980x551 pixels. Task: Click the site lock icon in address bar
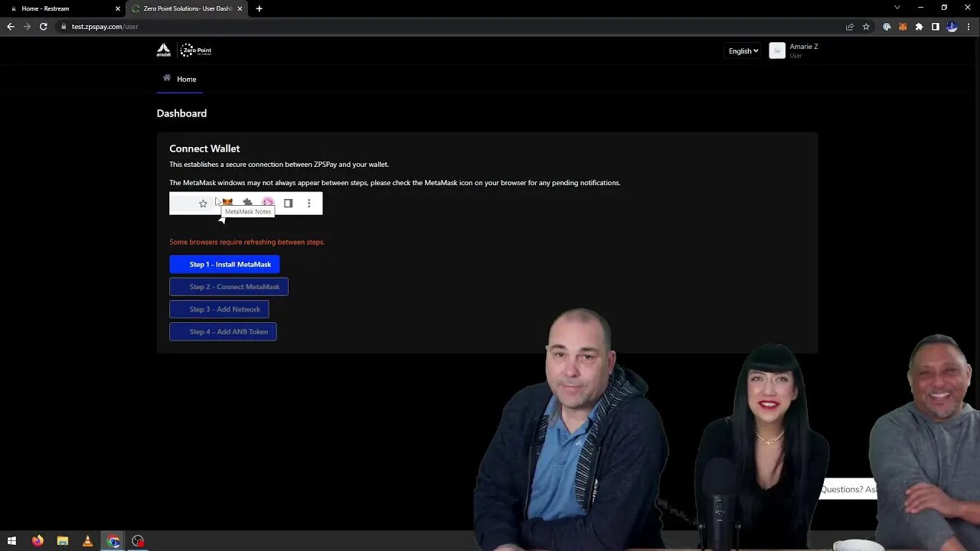point(64,26)
